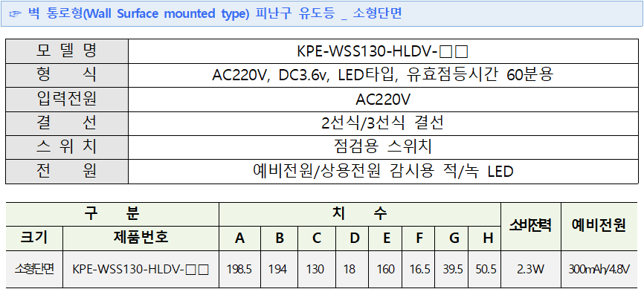Click the '16.5' value under F

pyautogui.click(x=419, y=270)
